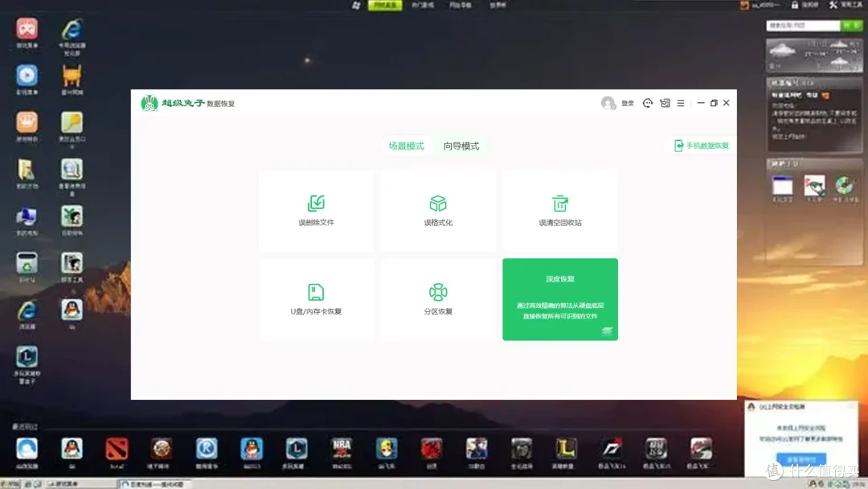
Task: Open the 误删除文件 (deleted files) recovery card
Action: pyautogui.click(x=316, y=211)
